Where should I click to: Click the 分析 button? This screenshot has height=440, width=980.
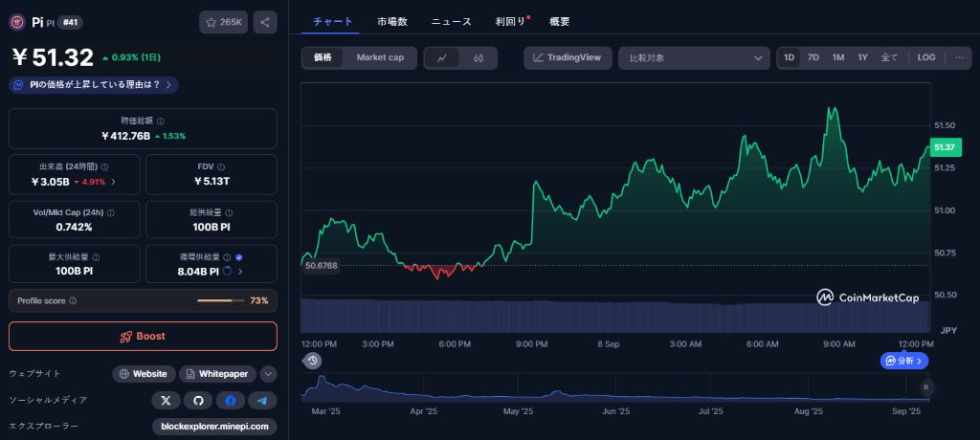tap(904, 361)
